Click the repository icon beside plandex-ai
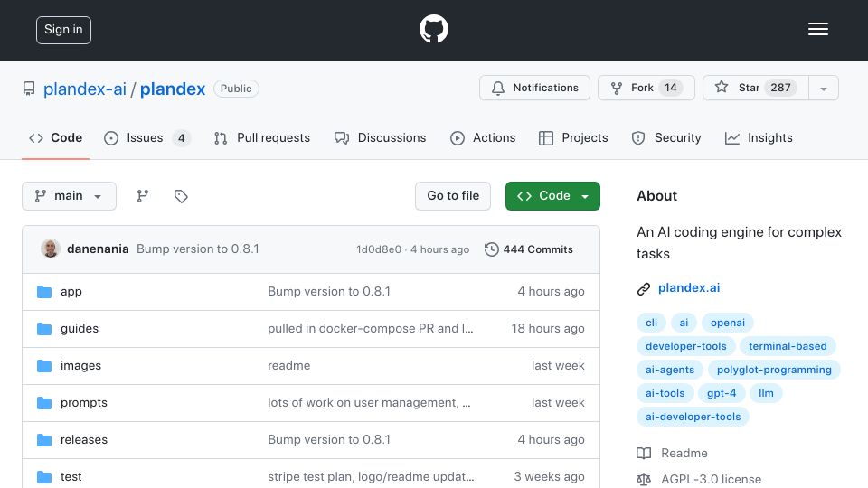Image resolution: width=868 pixels, height=488 pixels. pyautogui.click(x=29, y=89)
